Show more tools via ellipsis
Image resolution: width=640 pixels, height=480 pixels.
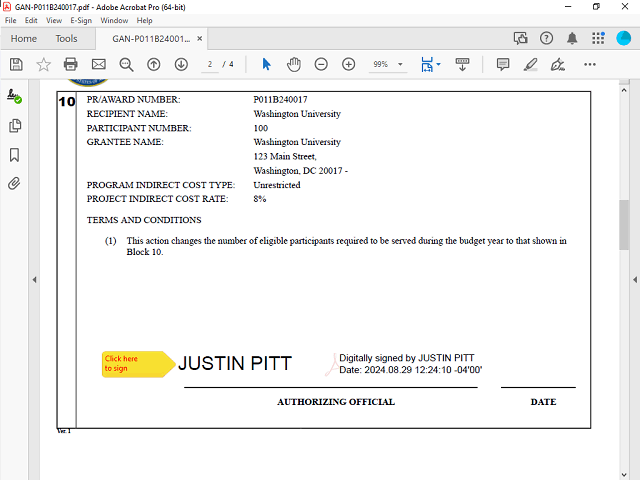coord(589,64)
